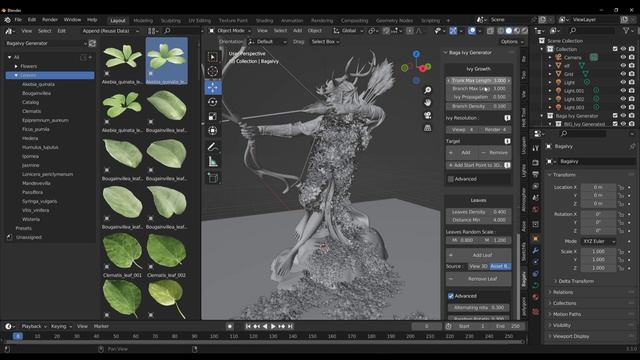Click the Remove target button
The image size is (640, 360).
pos(495,153)
